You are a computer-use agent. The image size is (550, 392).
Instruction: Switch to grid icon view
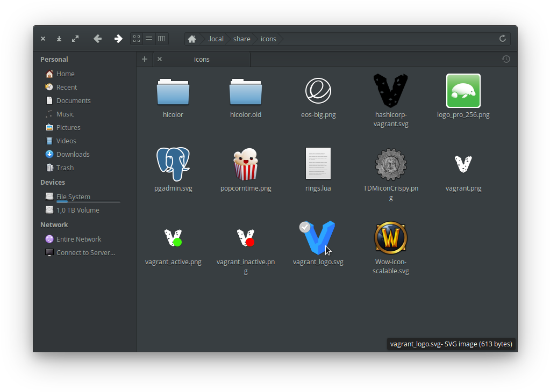click(137, 39)
